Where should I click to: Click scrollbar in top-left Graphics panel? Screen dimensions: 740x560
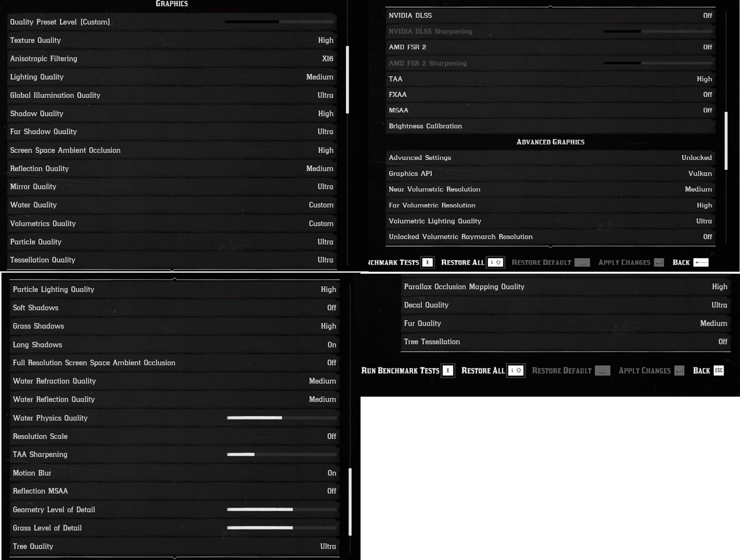point(347,79)
